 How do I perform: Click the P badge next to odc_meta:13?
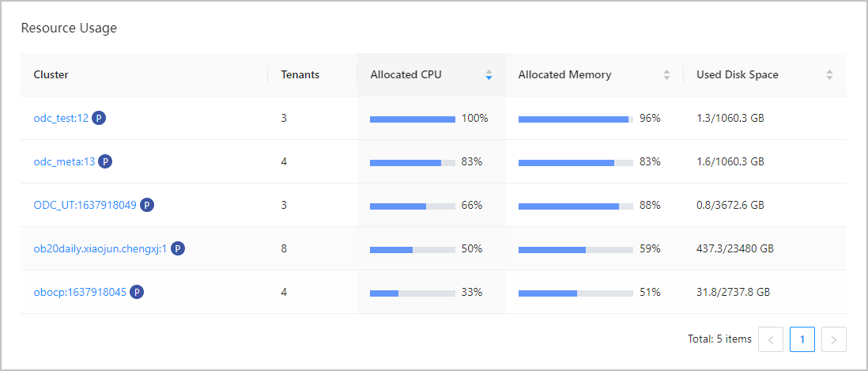point(105,161)
